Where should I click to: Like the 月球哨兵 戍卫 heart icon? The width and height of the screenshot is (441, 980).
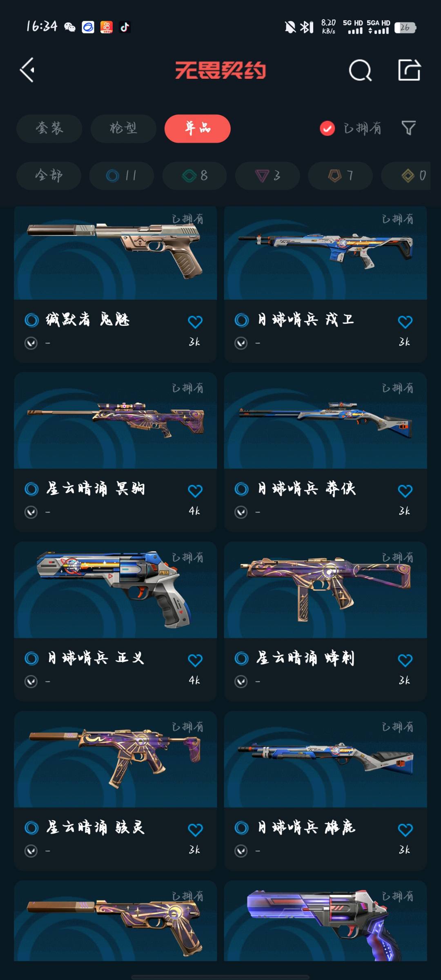(405, 322)
